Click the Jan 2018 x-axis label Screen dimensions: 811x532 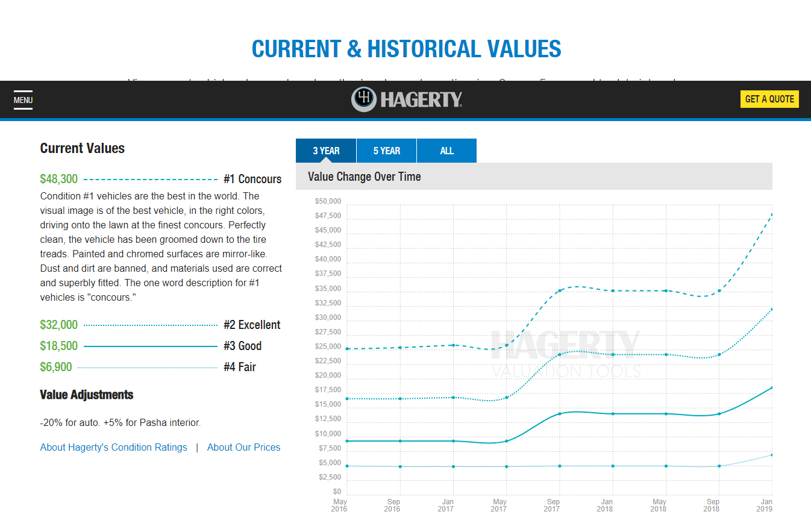click(606, 505)
